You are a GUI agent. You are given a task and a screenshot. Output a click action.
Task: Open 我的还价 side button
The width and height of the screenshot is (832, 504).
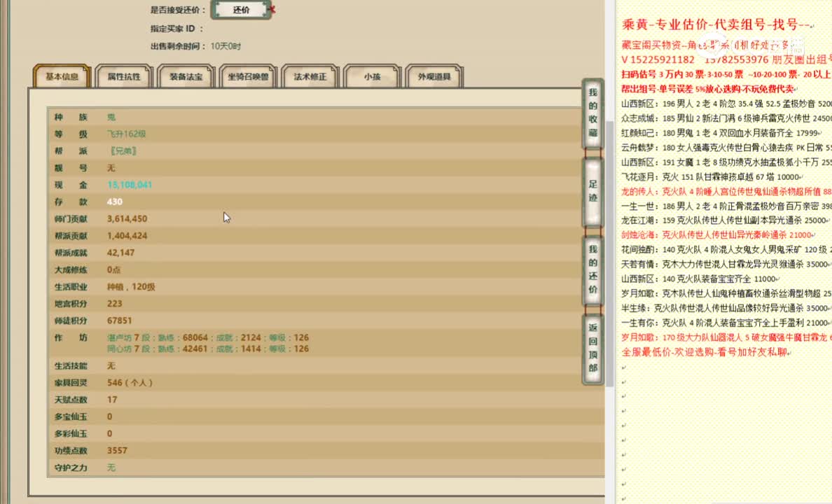(x=592, y=269)
